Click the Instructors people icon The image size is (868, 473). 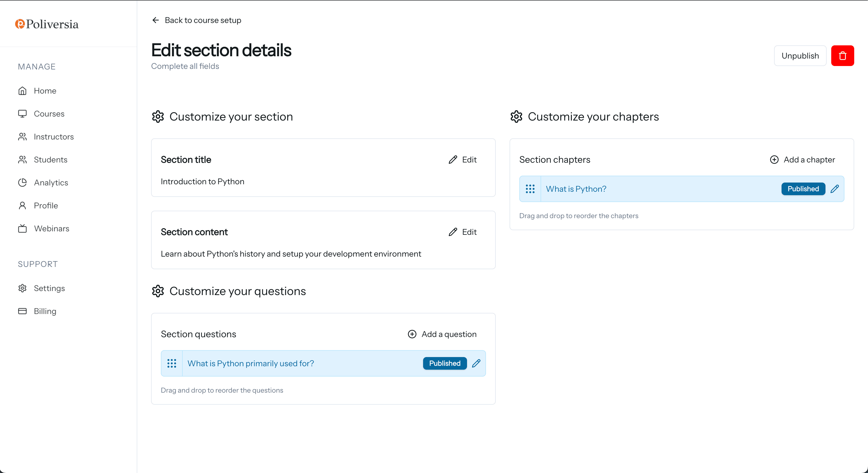click(22, 136)
